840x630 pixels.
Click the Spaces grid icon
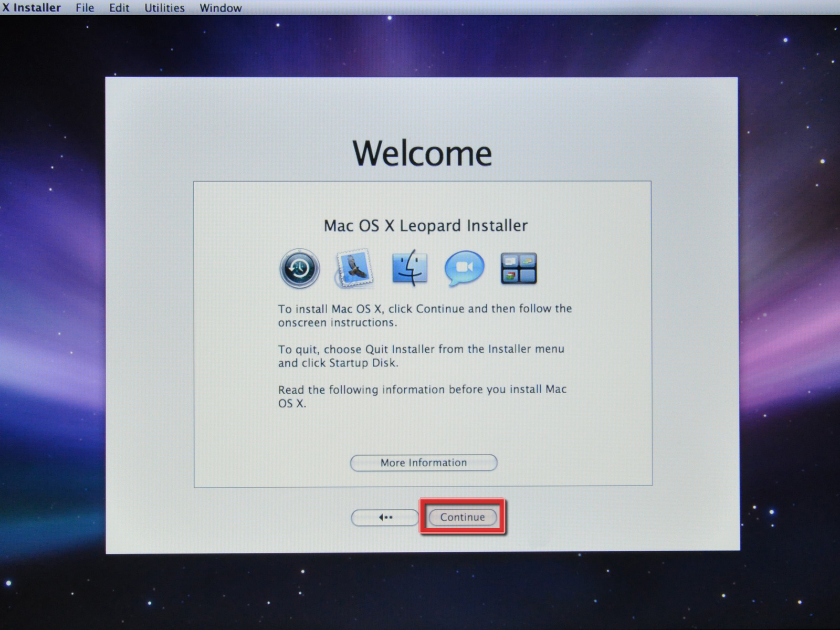coord(519,268)
